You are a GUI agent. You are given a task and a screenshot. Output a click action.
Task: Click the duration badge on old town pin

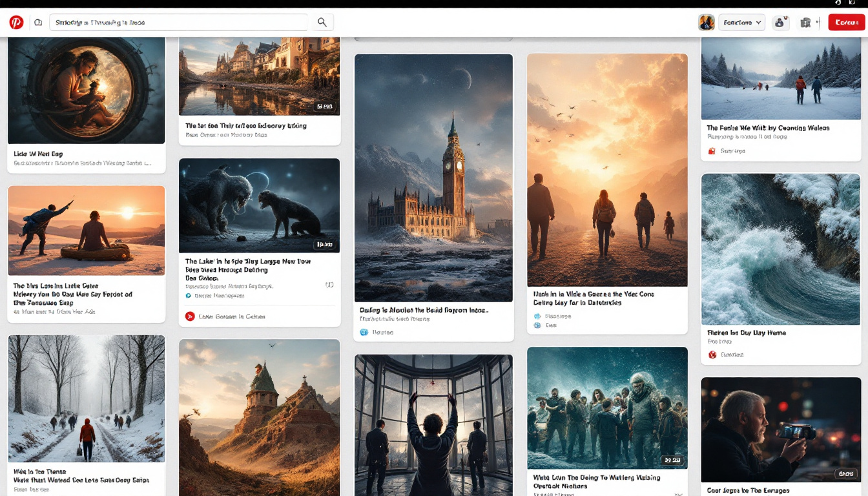point(324,107)
